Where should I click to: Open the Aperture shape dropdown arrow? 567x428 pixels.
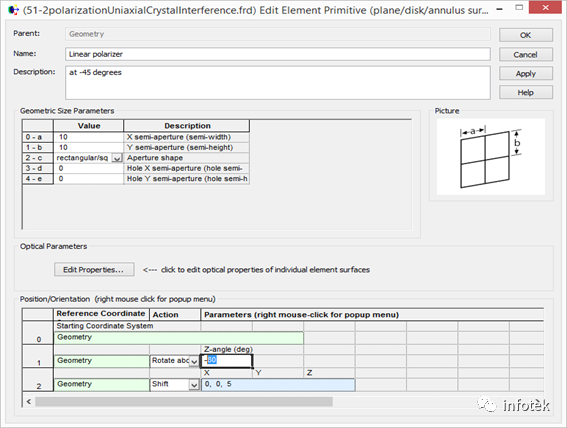point(117,158)
